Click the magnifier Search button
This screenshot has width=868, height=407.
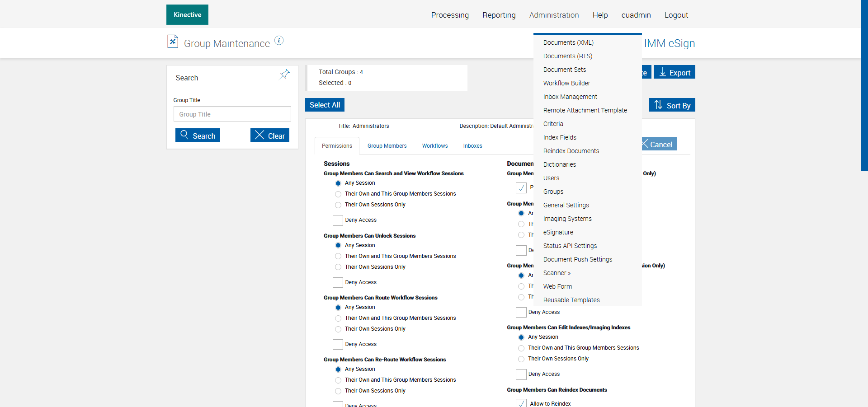pos(198,136)
